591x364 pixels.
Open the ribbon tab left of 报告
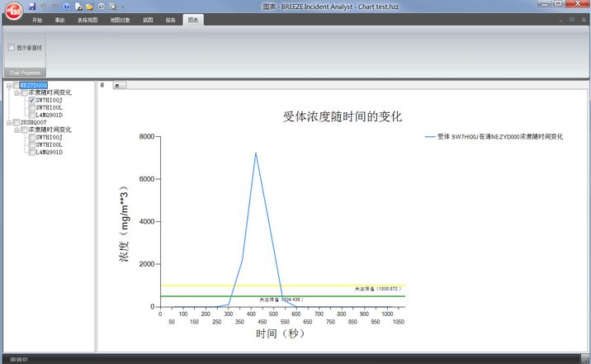[148, 20]
